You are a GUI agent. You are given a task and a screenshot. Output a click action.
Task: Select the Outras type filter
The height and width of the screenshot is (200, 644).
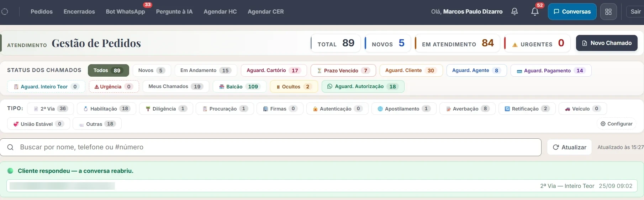click(97, 124)
